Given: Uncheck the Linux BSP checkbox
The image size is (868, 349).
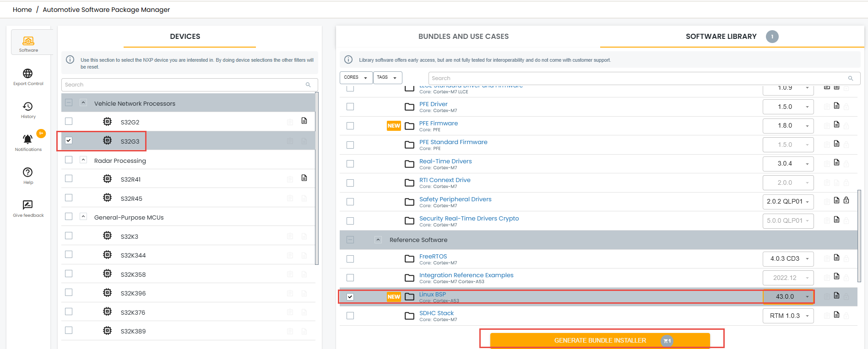Looking at the screenshot, I should (350, 297).
